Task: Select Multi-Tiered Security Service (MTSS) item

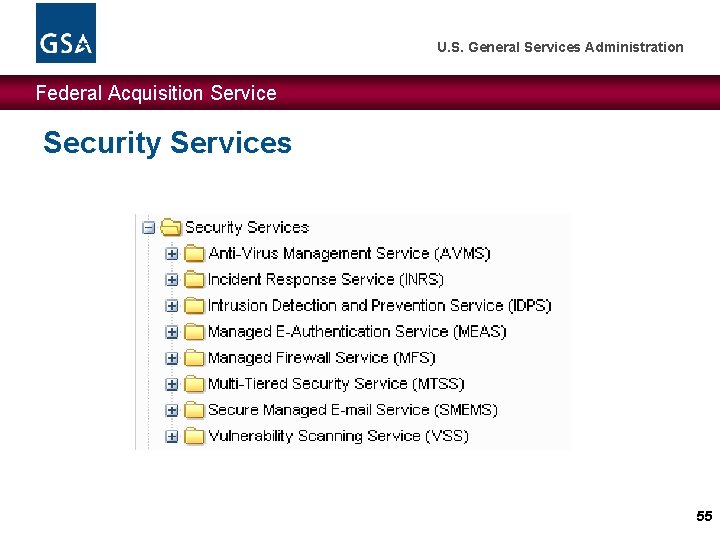Action: tap(336, 384)
